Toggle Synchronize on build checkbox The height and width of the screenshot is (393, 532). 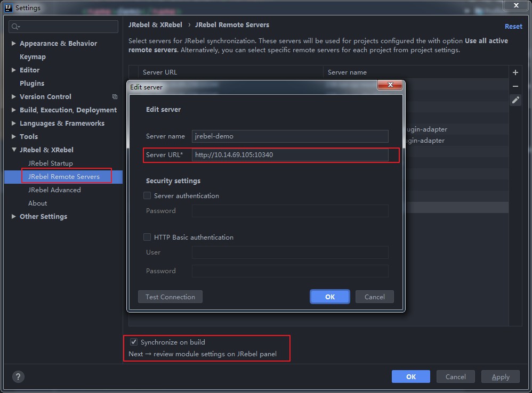point(134,342)
